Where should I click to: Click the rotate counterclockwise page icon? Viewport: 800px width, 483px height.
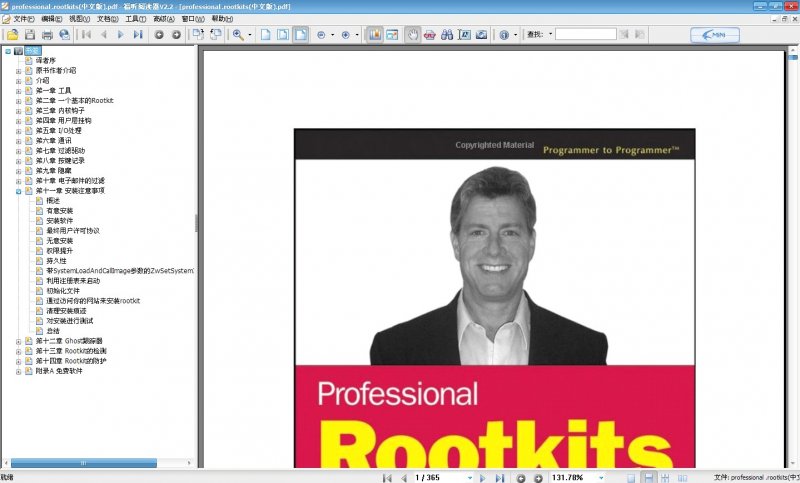click(215, 35)
